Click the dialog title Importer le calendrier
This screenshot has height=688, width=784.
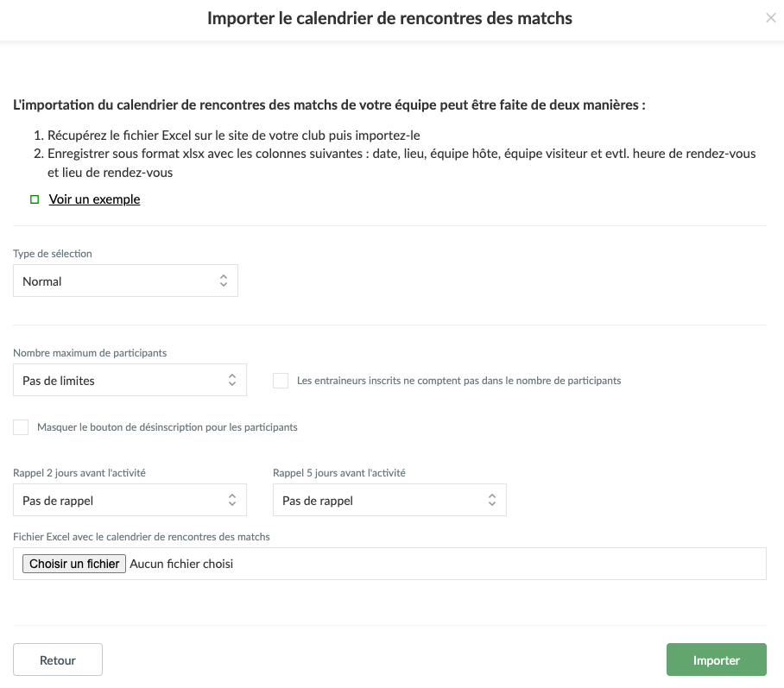click(x=389, y=18)
